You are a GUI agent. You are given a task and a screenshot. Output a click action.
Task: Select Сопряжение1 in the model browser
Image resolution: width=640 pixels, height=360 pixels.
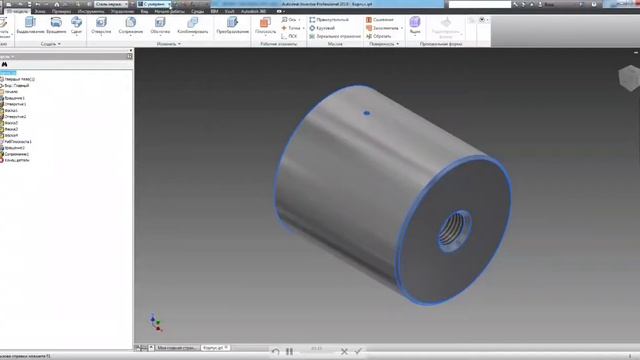(x=16, y=154)
